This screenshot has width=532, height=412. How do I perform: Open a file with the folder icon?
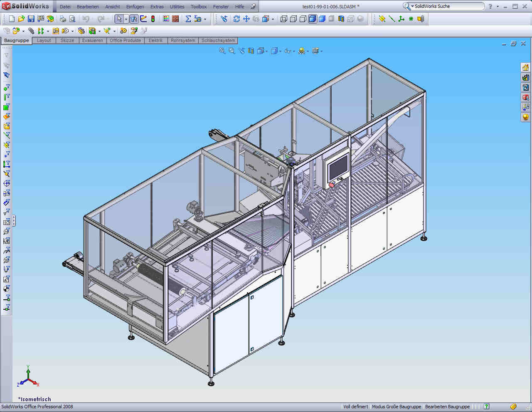tap(21, 19)
